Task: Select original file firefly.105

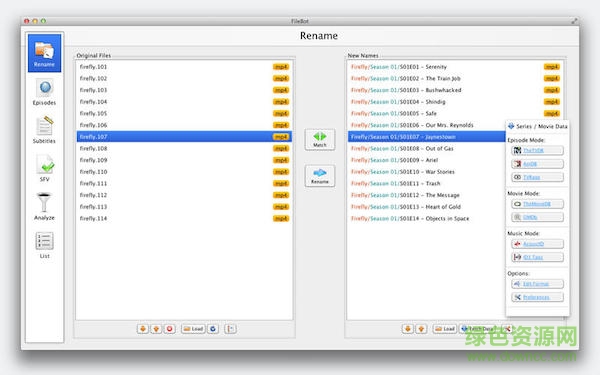Action: click(x=184, y=114)
